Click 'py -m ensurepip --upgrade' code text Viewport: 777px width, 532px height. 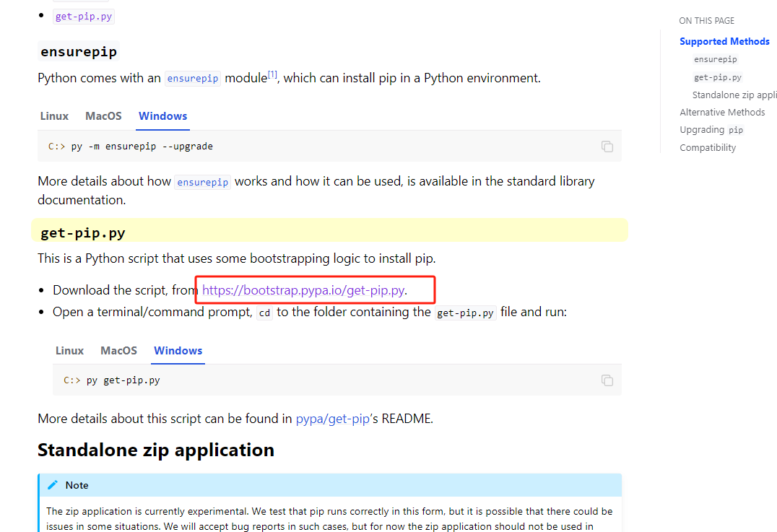(142, 147)
